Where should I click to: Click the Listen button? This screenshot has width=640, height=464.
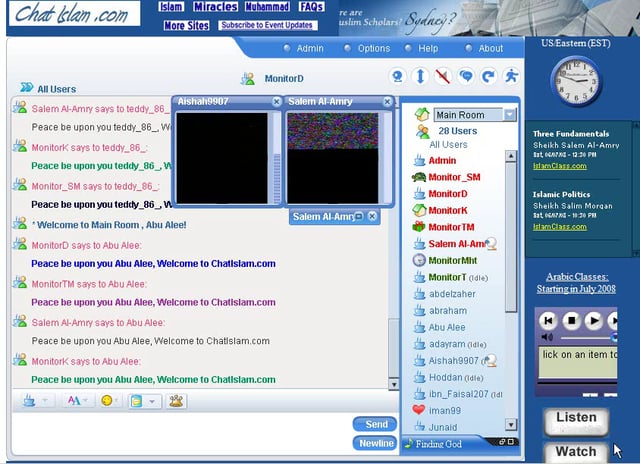pyautogui.click(x=576, y=421)
